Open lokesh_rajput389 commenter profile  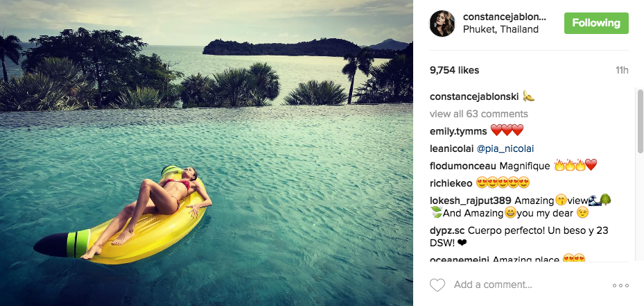click(470, 201)
